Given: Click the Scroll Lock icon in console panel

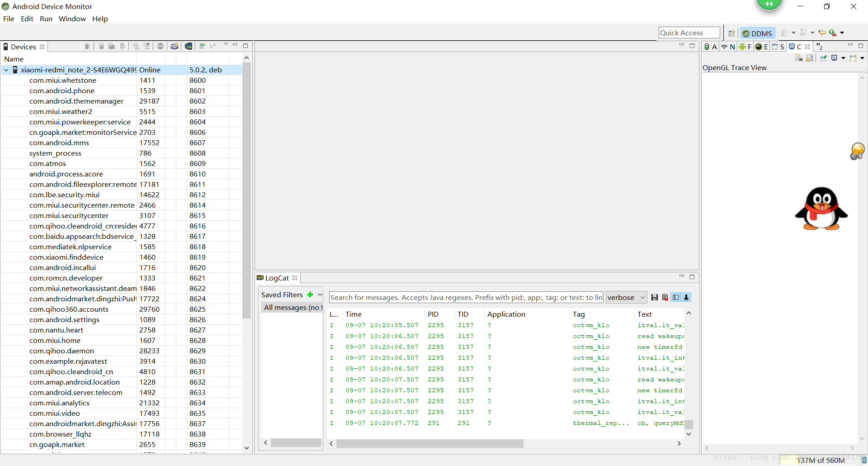Looking at the screenshot, I should (x=810, y=58).
